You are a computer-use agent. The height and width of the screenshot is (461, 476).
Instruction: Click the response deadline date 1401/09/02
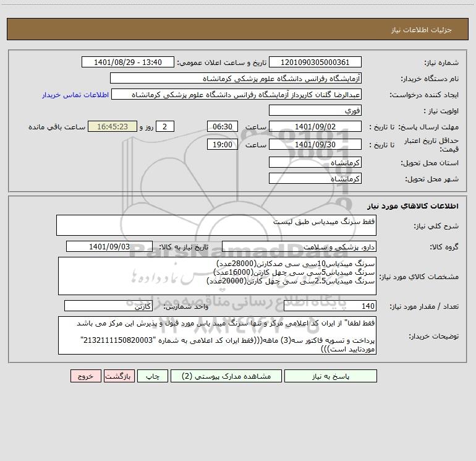315,126
